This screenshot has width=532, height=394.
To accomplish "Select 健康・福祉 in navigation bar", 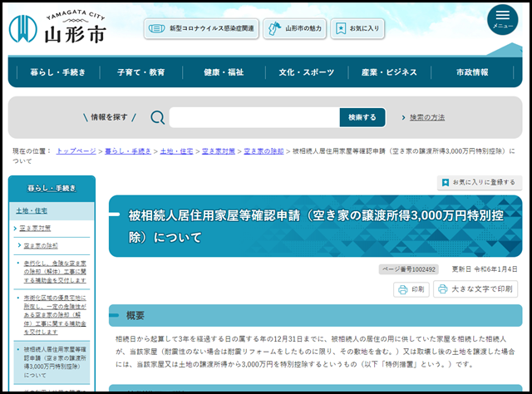I will (224, 72).
